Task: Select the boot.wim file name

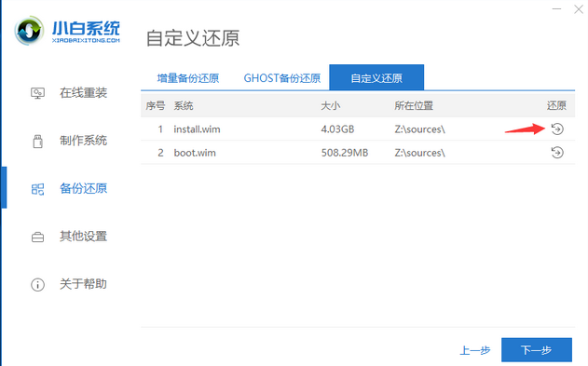Action: 195,153
